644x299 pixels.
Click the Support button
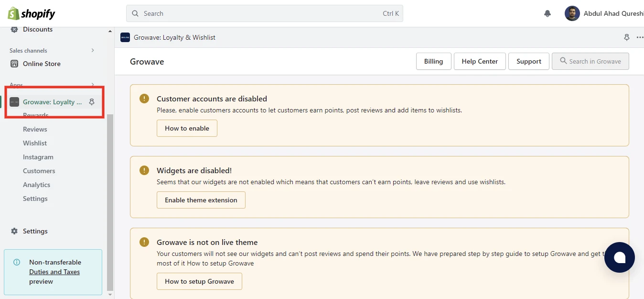(529, 61)
